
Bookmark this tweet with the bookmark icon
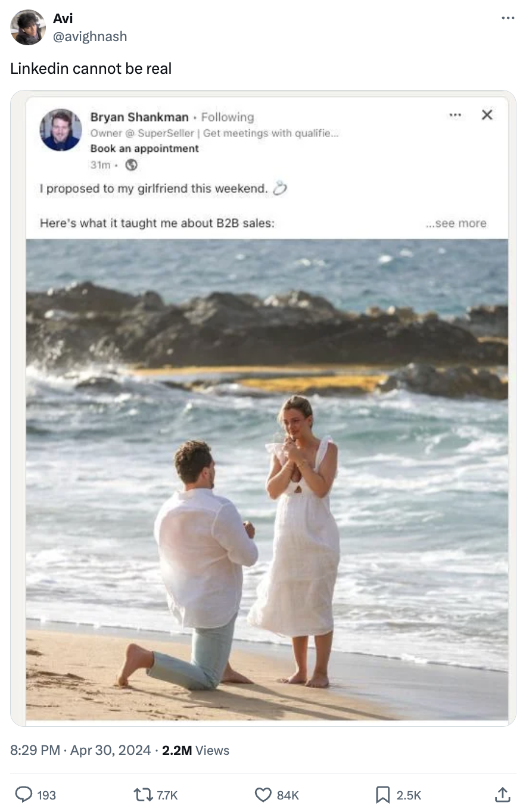(x=382, y=794)
